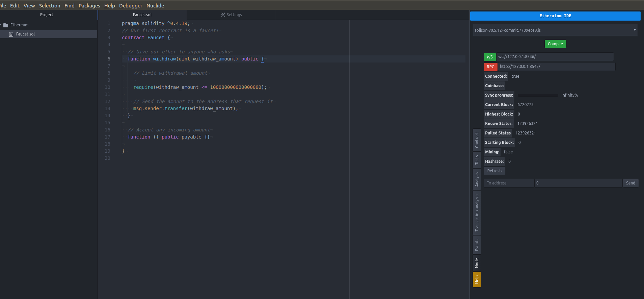Click the Infinity% sync text
This screenshot has height=299, width=644.
(x=569, y=95)
